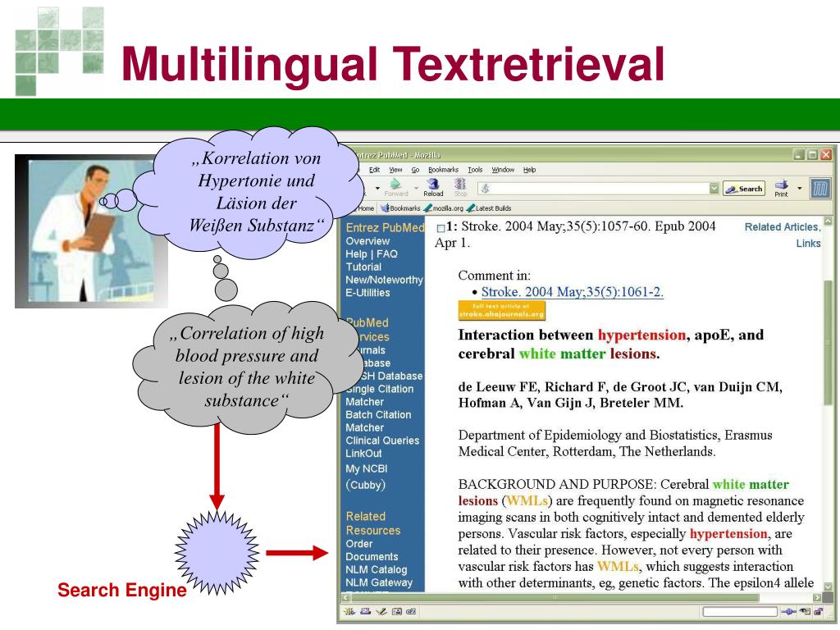
Task: Click the Composer icon in status bar
Action: click(381, 611)
